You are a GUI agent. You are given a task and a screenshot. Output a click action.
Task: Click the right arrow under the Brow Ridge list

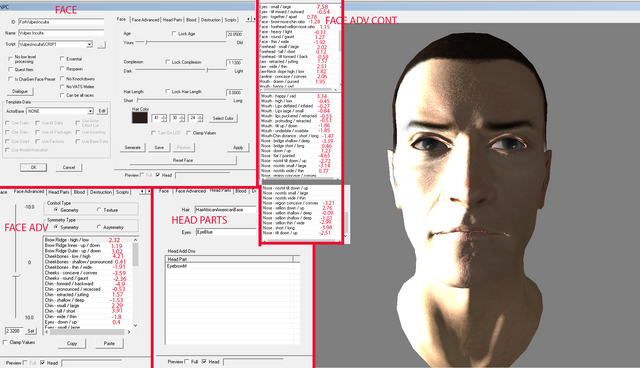click(129, 332)
